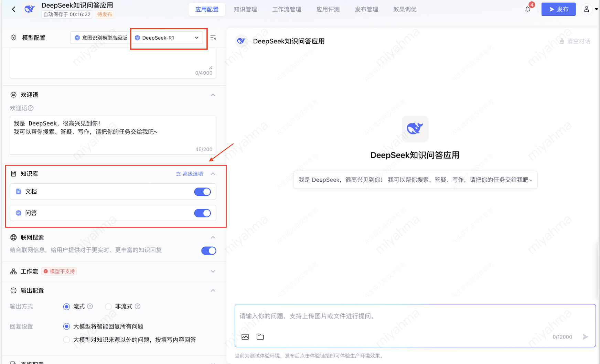The height and width of the screenshot is (364, 600).
Task: Click the blue 发布 button
Action: pyautogui.click(x=558, y=9)
